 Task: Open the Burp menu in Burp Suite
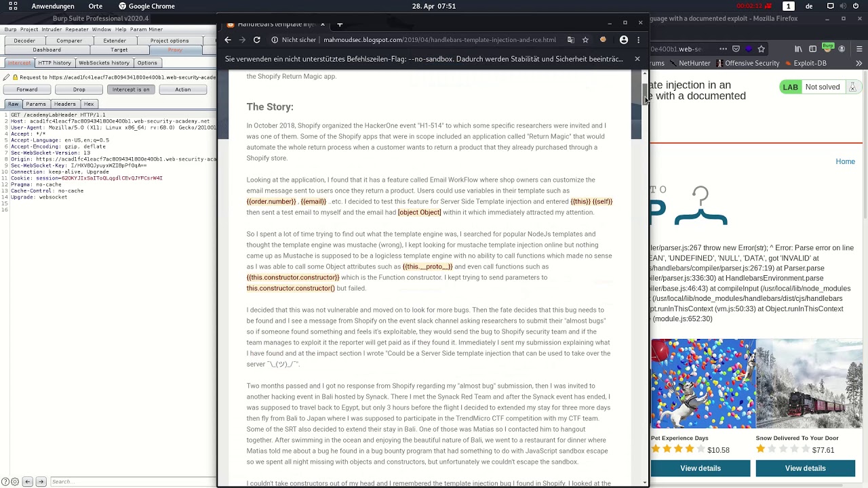click(10, 30)
